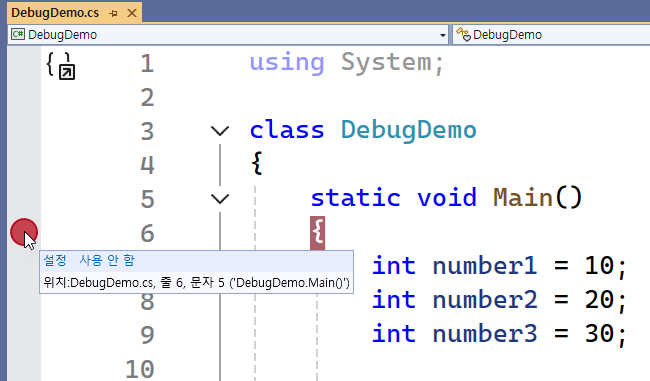Click the 설정 link in breakpoint popup
650x381 pixels.
click(x=55, y=260)
